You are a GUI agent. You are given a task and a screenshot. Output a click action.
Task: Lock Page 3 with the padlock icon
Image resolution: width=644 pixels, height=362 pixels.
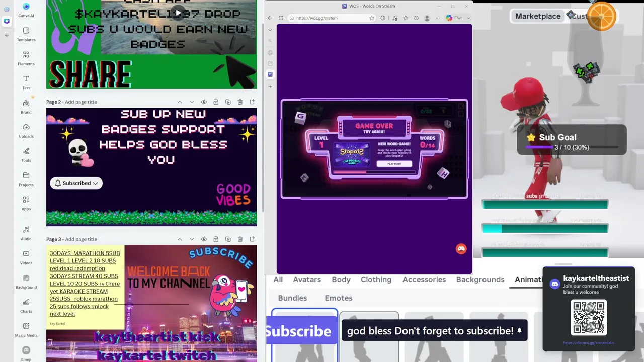pyautogui.click(x=216, y=239)
